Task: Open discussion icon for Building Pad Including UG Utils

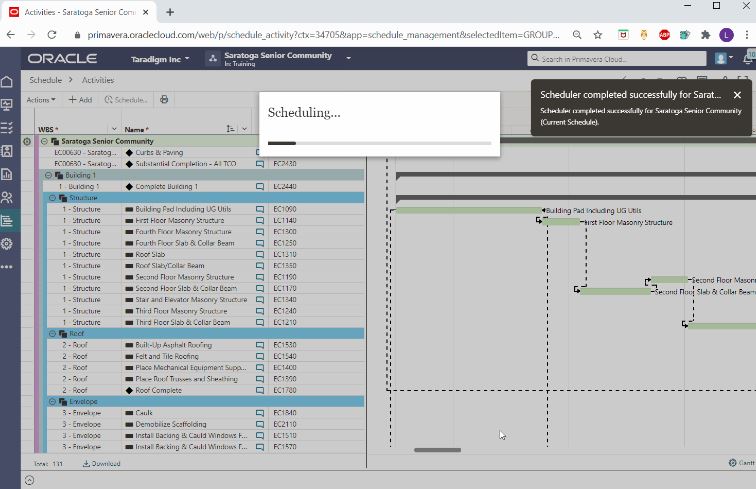Action: tap(260, 209)
